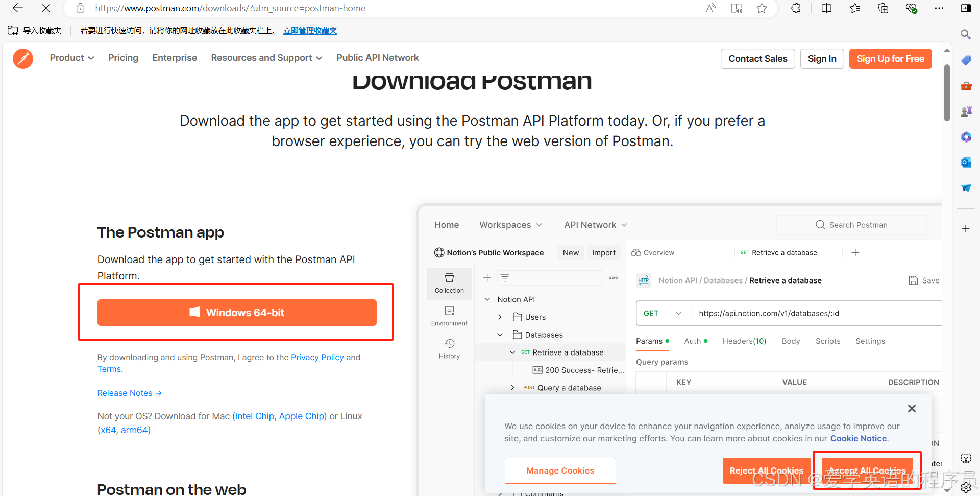Open the Public API Network page
980x496 pixels.
coord(378,58)
